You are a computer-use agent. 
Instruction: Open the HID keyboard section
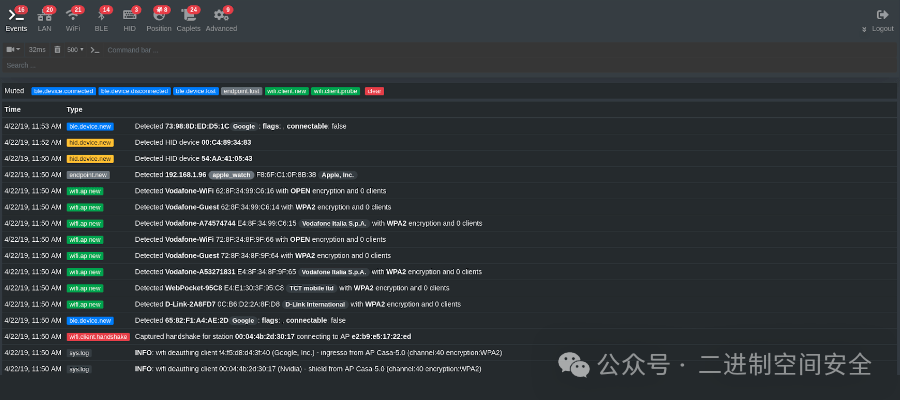(130, 16)
